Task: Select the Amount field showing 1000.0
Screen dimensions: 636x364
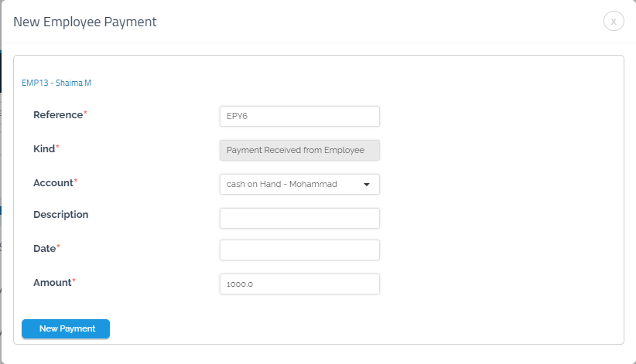Action: click(299, 284)
